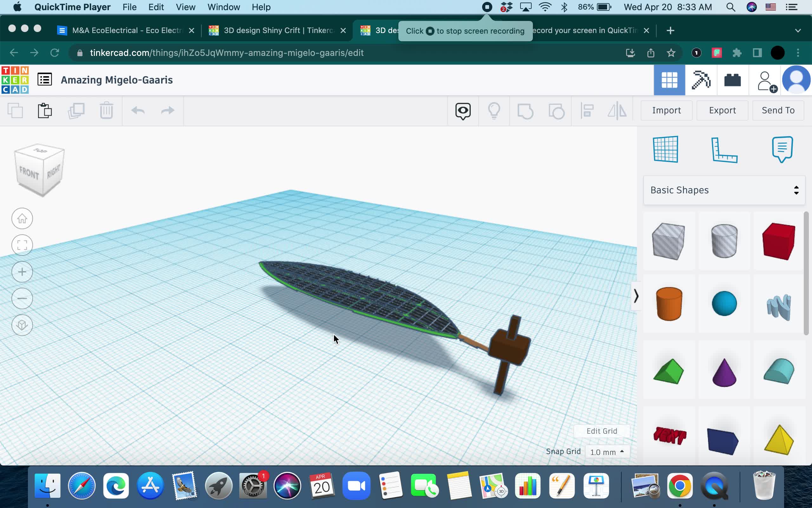
Task: Pick the green Roof shape
Action: [669, 371]
